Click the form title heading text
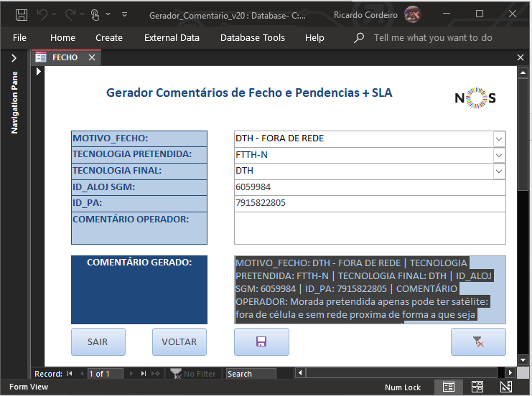Image resolution: width=532 pixels, height=396 pixels. [249, 93]
